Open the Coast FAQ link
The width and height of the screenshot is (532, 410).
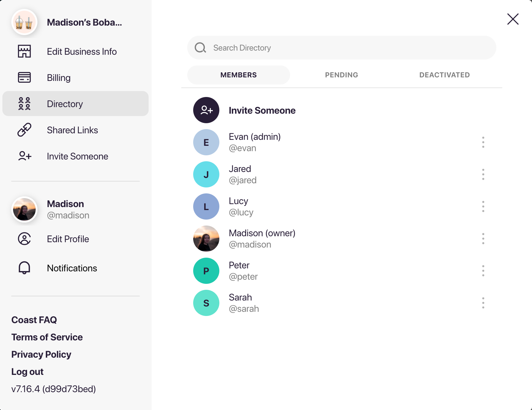click(34, 320)
